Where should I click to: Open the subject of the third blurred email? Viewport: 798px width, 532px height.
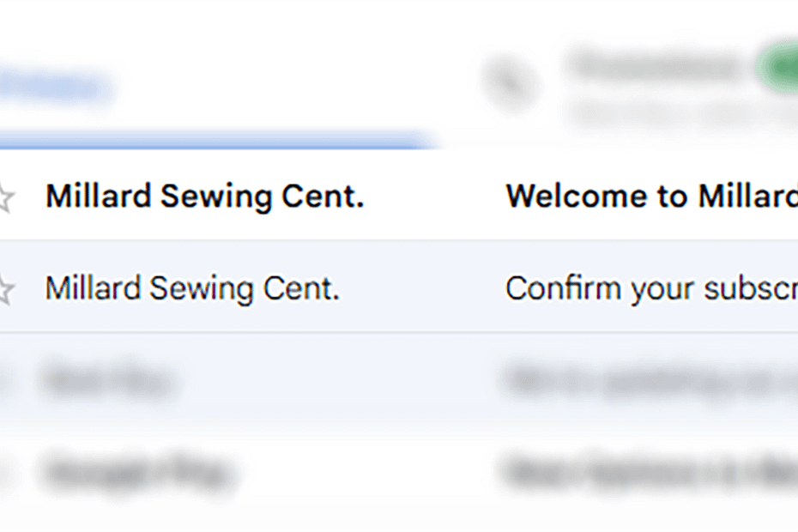pos(650,379)
